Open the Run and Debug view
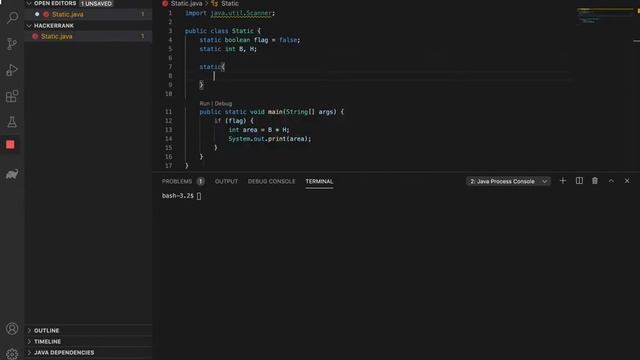640x360 pixels. (x=12, y=70)
